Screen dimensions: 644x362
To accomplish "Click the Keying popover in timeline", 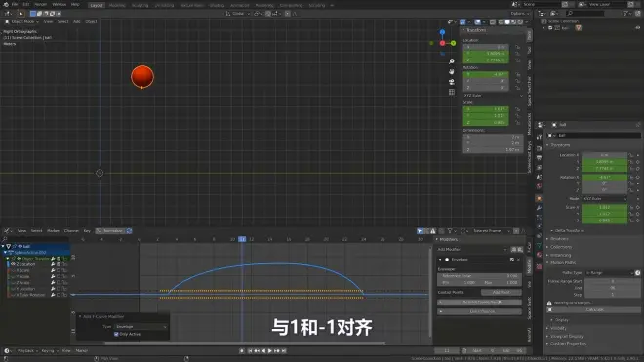I will coord(50,351).
